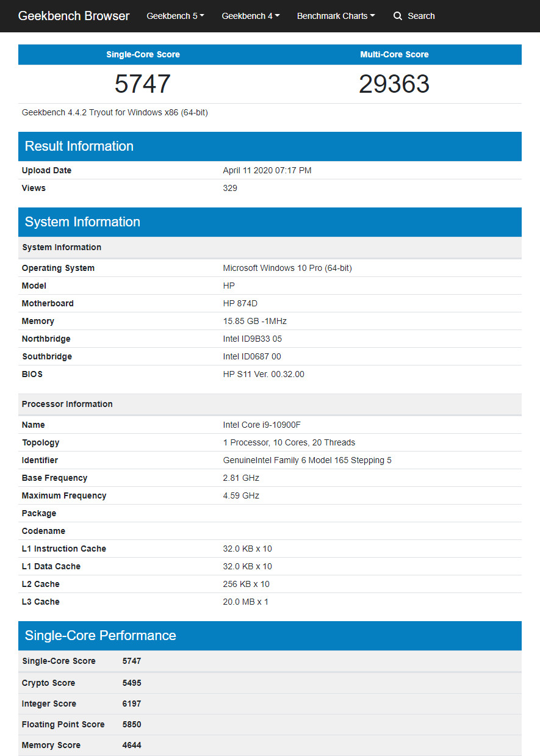Click the Search magnifier icon
The height and width of the screenshot is (756, 540).
[x=398, y=16]
